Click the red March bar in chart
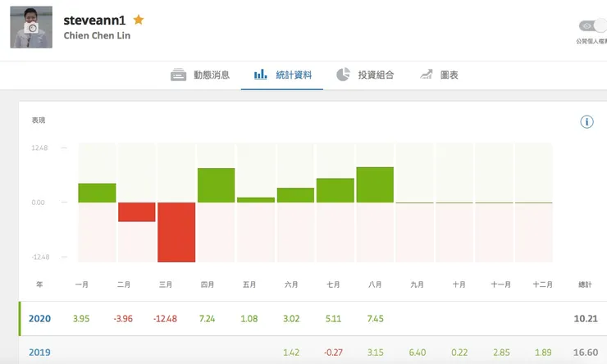Image resolution: width=607 pixels, height=364 pixels. (x=176, y=232)
